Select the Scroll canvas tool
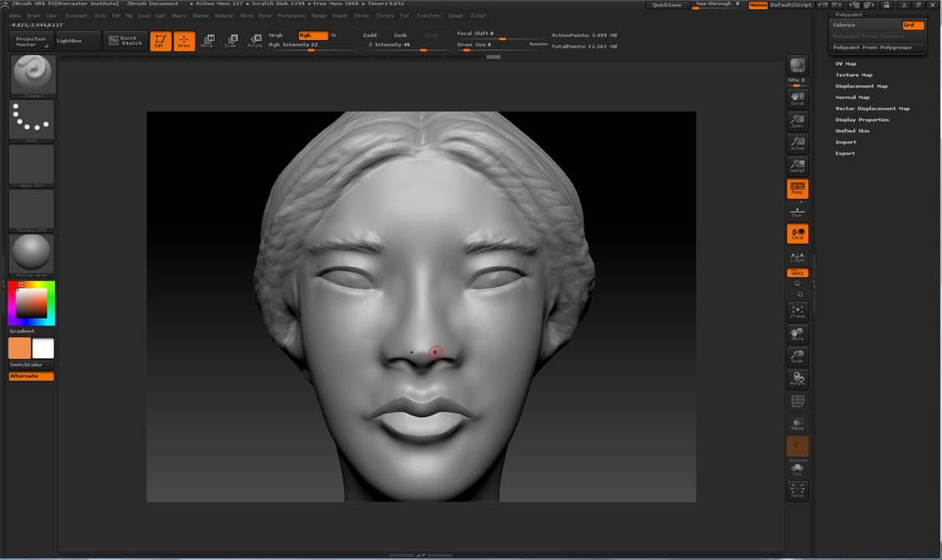The height and width of the screenshot is (560, 942). click(798, 98)
